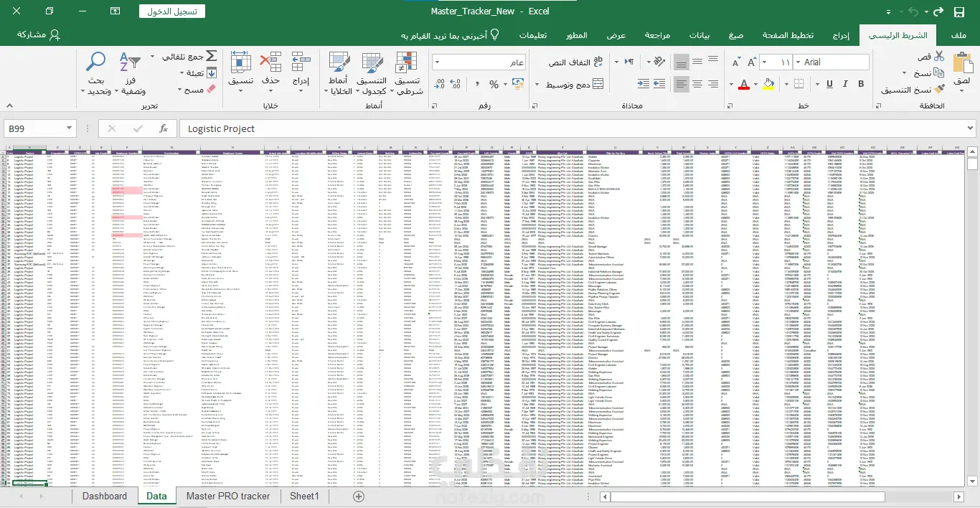Screen dimensions: 980x508
Task: Decrease font size with small A icon
Action: click(x=735, y=62)
